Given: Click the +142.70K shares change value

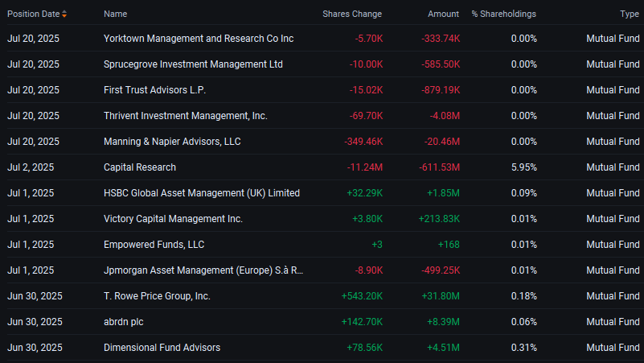Looking at the screenshot, I should click(362, 322).
